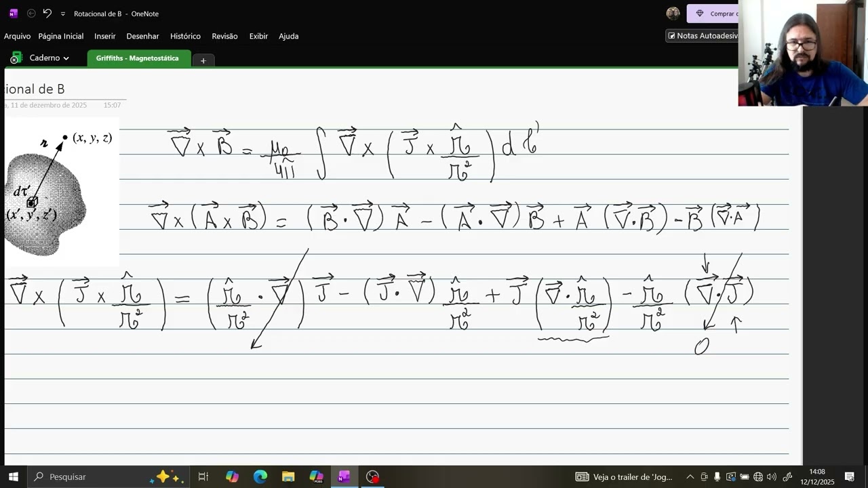Click the page time 15:07
The height and width of the screenshot is (488, 868).
(112, 105)
